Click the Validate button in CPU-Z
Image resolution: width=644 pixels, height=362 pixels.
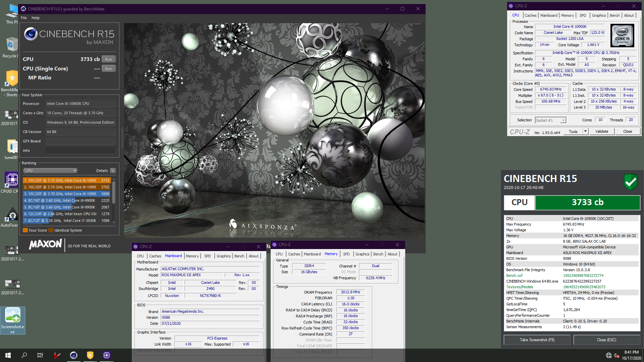(602, 131)
